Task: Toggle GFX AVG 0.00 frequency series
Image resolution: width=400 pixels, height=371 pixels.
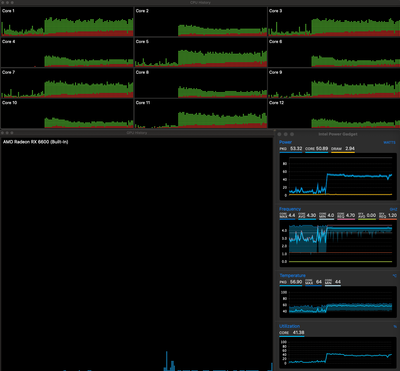Action: coord(367,215)
